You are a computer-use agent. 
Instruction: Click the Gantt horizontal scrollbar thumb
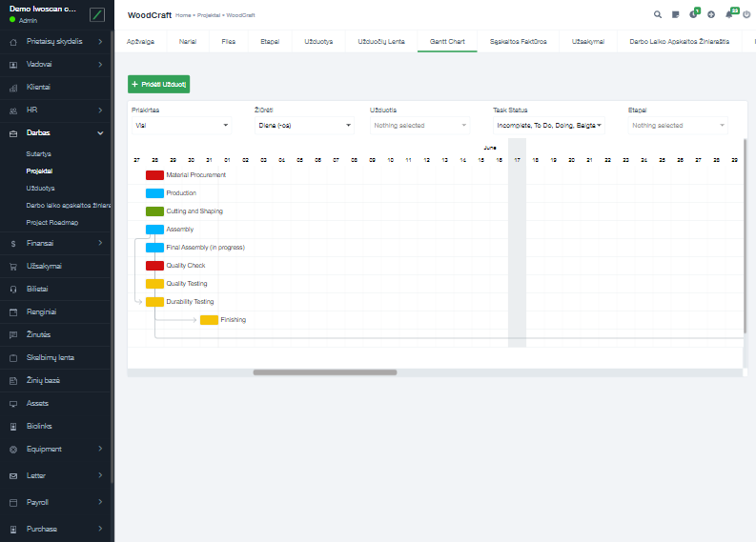[x=324, y=372]
